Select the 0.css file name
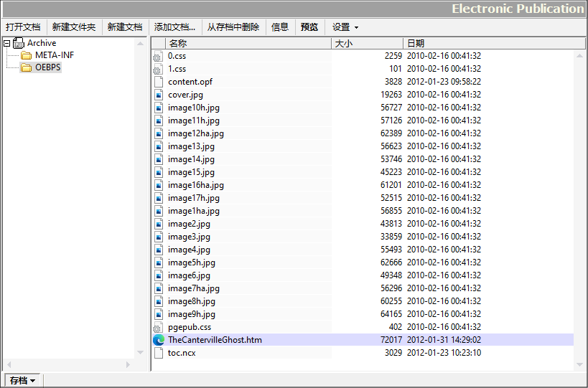The image size is (588, 388). click(177, 56)
